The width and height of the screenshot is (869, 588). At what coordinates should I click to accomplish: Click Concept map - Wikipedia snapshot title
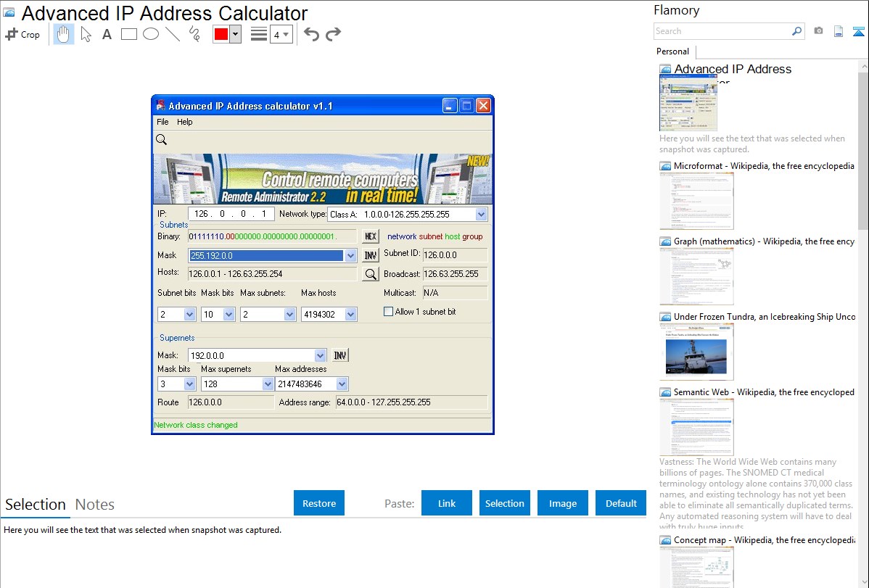764,540
